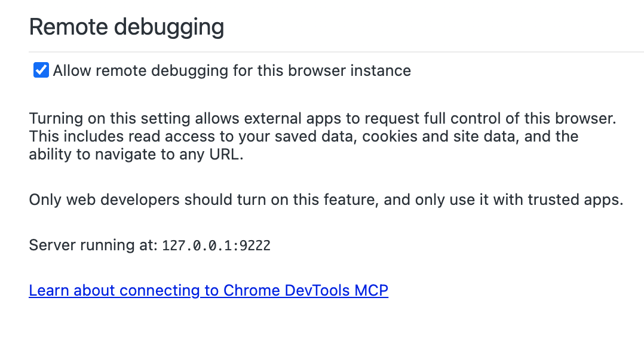Click the divider line below the Remote debugging heading

(335, 52)
